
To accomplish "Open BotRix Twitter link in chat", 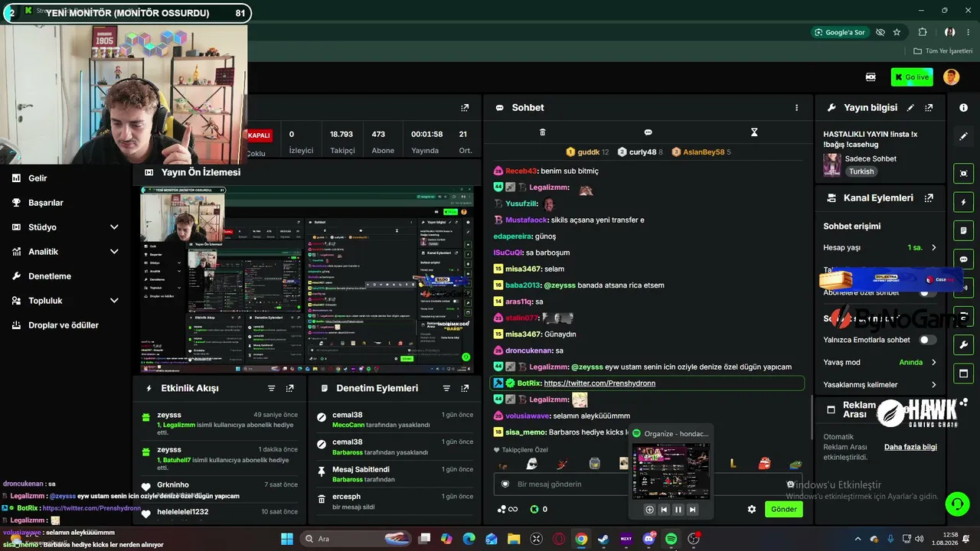I will pos(599,383).
